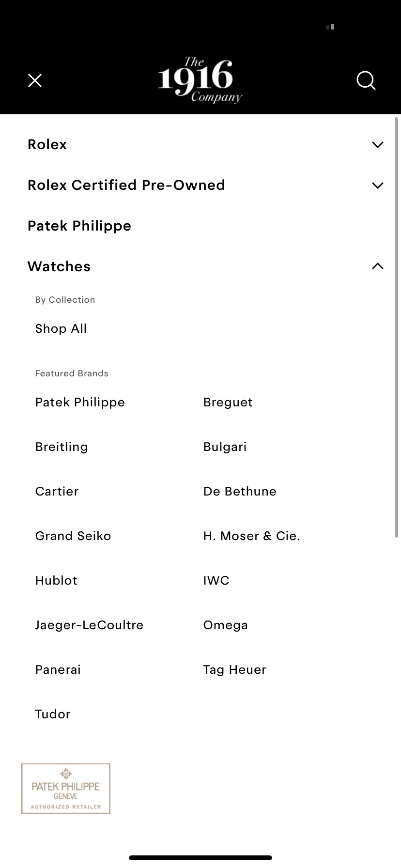
Task: Open Patek Philippe Authorized Retailer badge
Action: 66,789
